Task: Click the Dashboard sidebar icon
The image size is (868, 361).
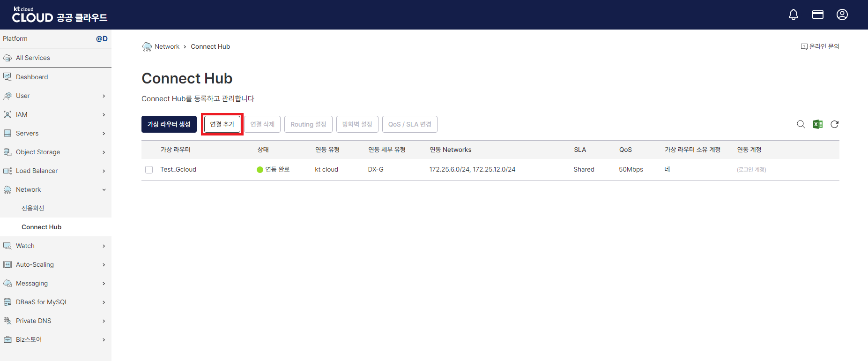Action: pos(7,77)
